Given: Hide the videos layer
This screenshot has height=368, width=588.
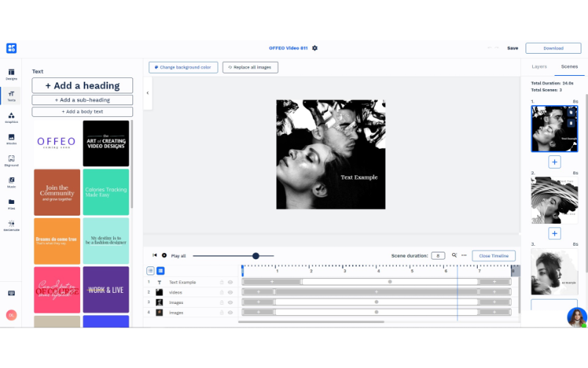Looking at the screenshot, I should coord(230,292).
